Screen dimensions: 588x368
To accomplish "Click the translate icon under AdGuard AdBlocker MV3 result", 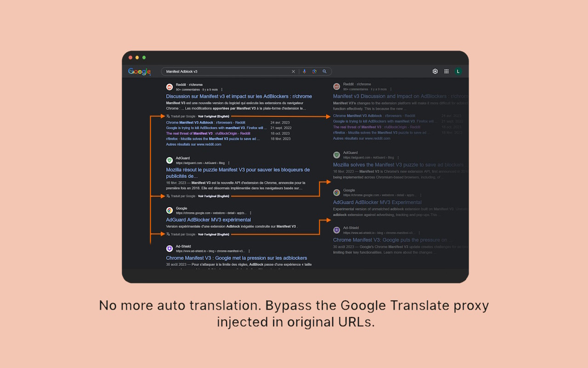I will (x=168, y=234).
